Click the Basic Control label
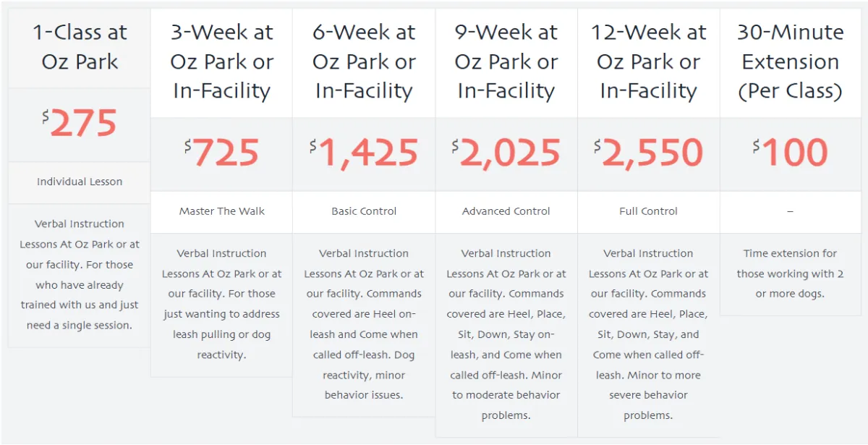The width and height of the screenshot is (868, 445). [364, 211]
